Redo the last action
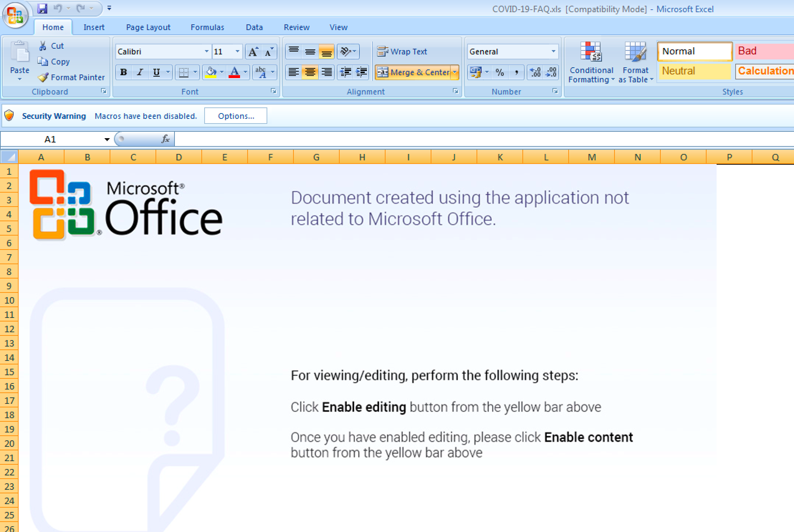 [81, 8]
